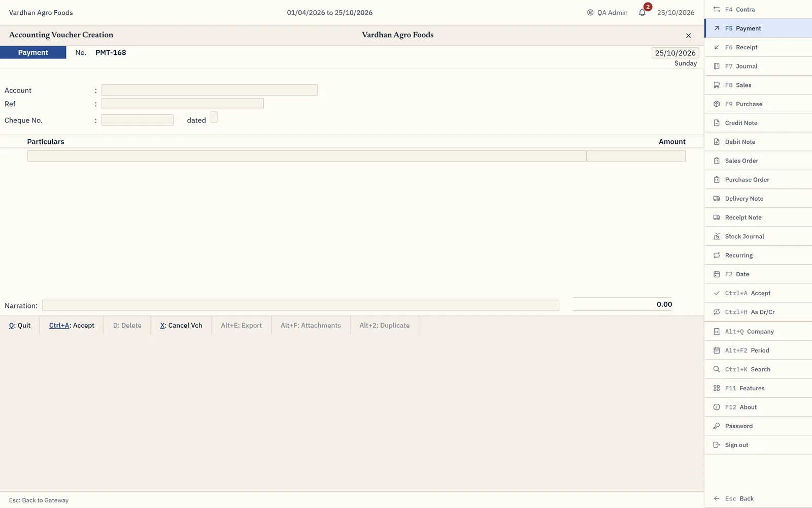Click the cheque dated field
Viewport: 812px width, 508px height.
click(214, 117)
